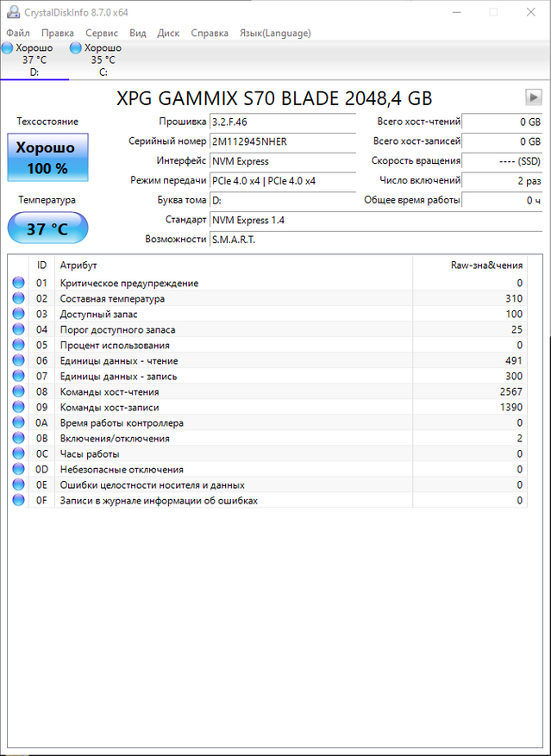551x756 pixels.
Task: Open the Сервис menu
Action: tap(102, 33)
